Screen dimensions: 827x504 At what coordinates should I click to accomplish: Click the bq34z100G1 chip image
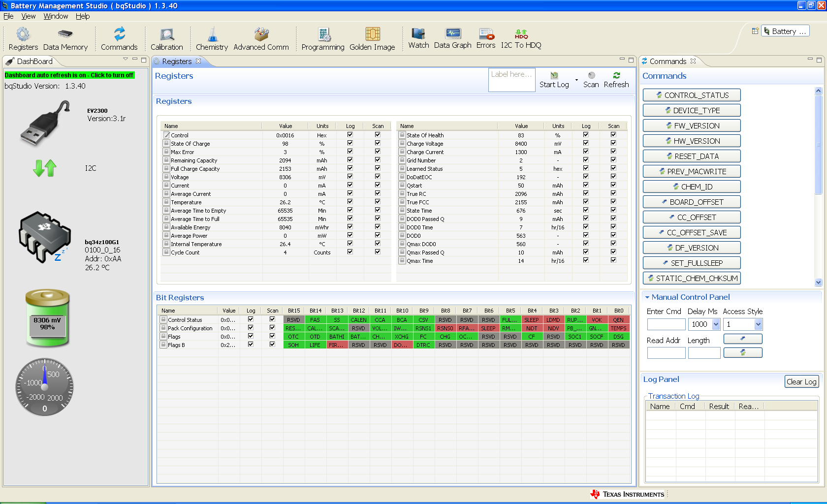44,237
